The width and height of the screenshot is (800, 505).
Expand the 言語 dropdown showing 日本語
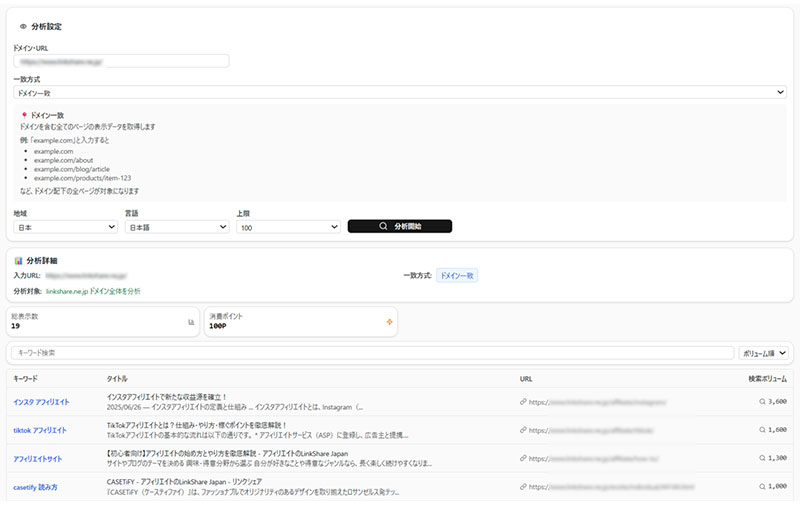[177, 227]
